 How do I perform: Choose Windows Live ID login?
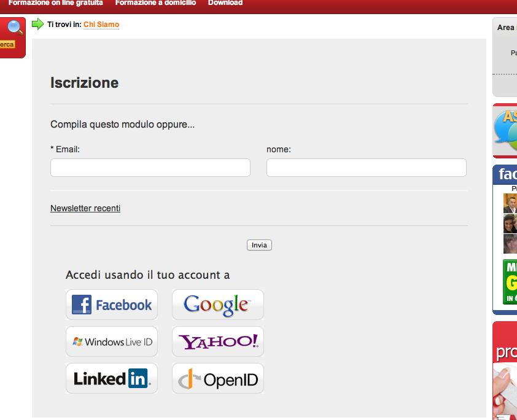point(112,341)
